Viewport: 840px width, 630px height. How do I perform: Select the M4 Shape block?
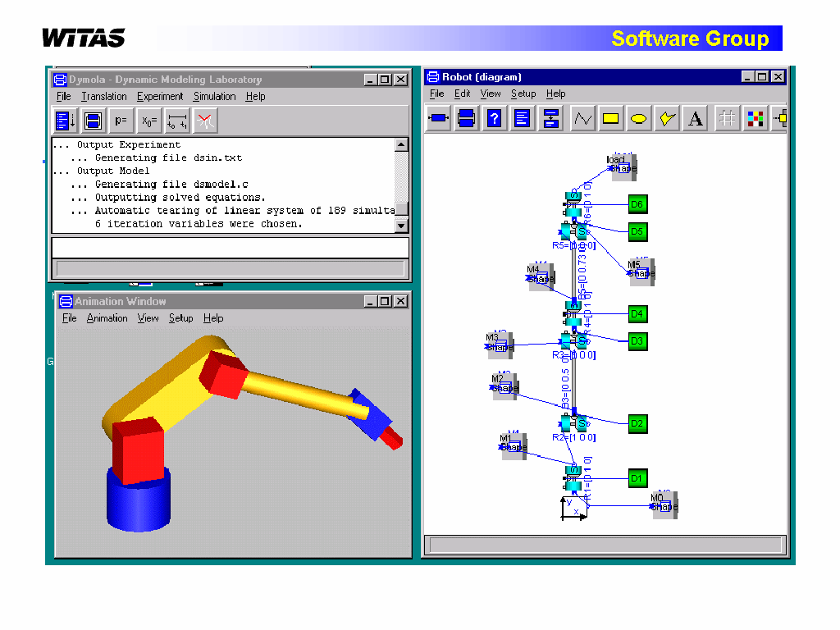(541, 277)
